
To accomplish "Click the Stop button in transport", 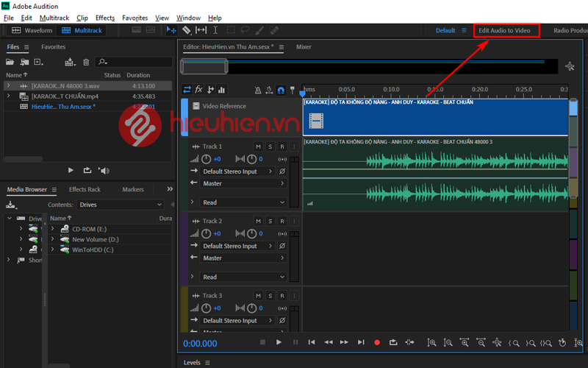I will click(262, 342).
